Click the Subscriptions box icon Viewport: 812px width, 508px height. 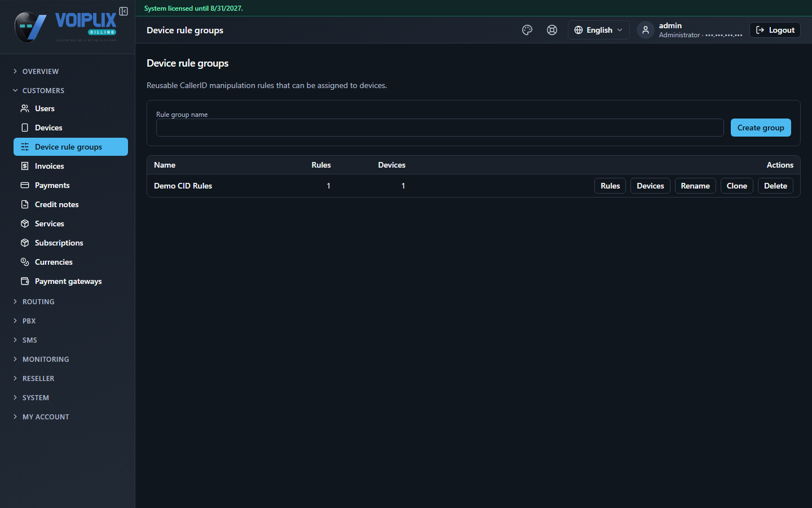pos(25,243)
